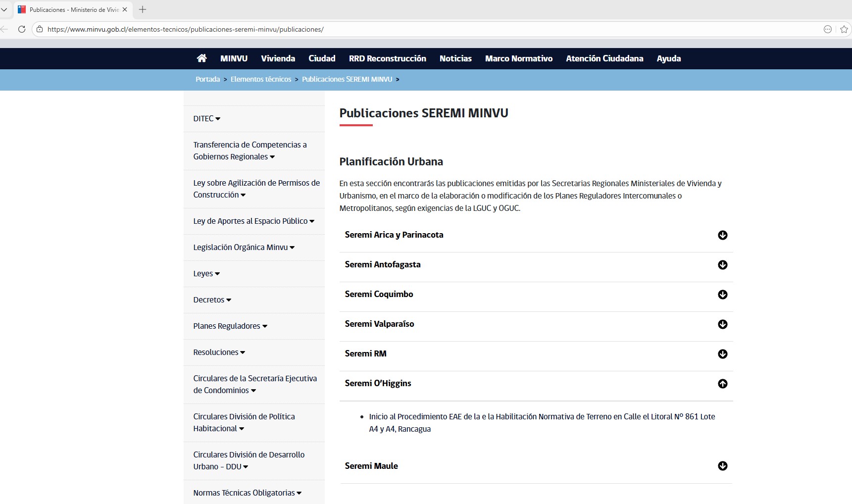
Task: Reload the page with the refresh icon
Action: click(x=22, y=29)
